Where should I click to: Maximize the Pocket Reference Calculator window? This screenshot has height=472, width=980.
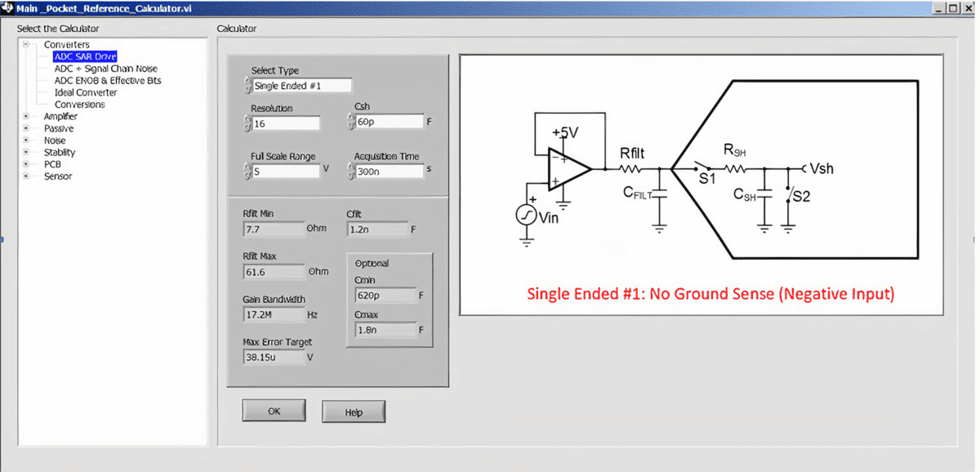click(x=952, y=7)
